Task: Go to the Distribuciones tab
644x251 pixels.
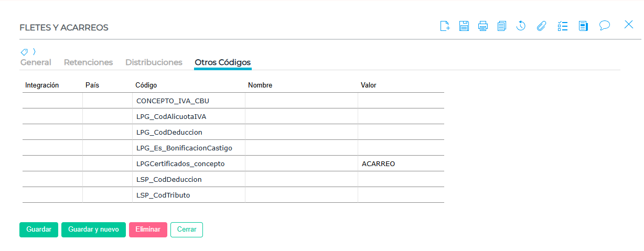Action: (x=154, y=62)
